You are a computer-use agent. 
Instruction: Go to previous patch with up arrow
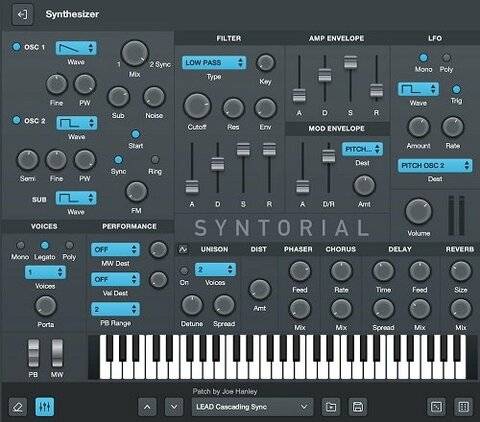click(147, 407)
